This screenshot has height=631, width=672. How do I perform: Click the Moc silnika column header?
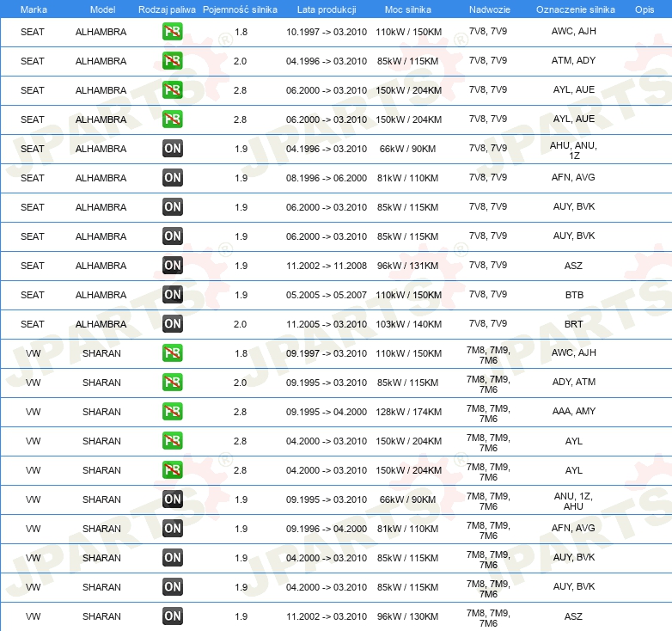click(x=408, y=9)
